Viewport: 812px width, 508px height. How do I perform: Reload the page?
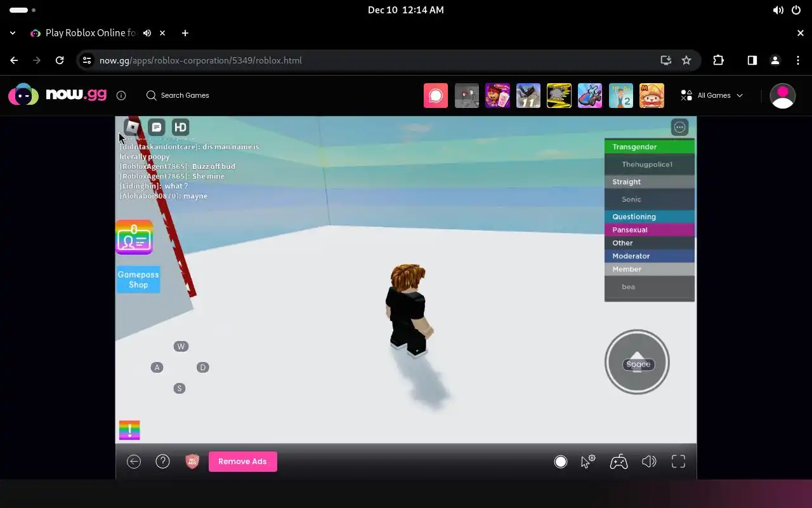coord(60,60)
